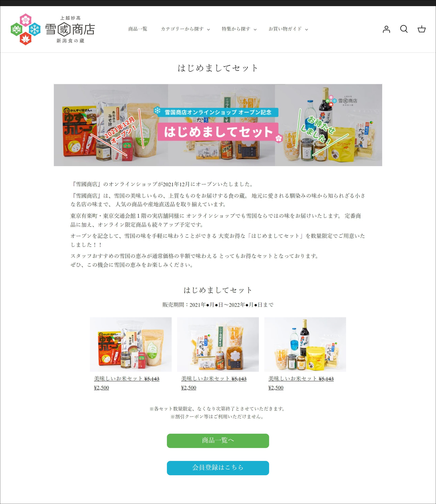Expand the お買い物ガイド dropdown
436x504 pixels.
click(288, 29)
